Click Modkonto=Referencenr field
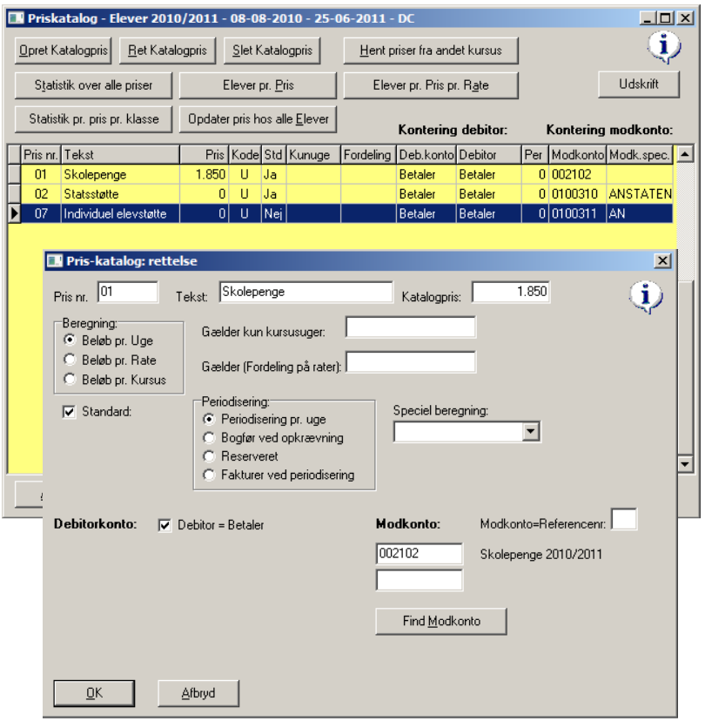This screenshot has width=705, height=728. point(624,519)
